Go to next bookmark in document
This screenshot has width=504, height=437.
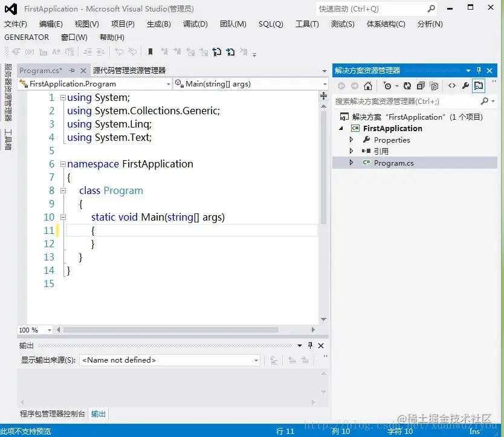click(230, 52)
